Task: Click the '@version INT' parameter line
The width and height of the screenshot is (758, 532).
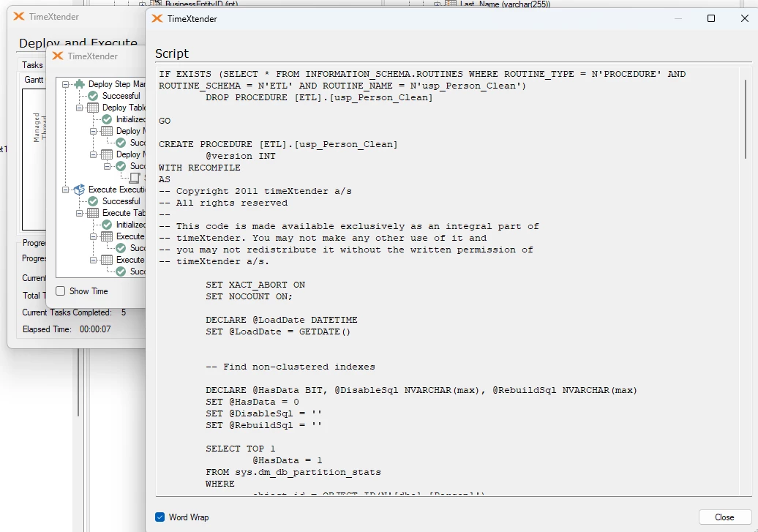Action: [x=240, y=156]
